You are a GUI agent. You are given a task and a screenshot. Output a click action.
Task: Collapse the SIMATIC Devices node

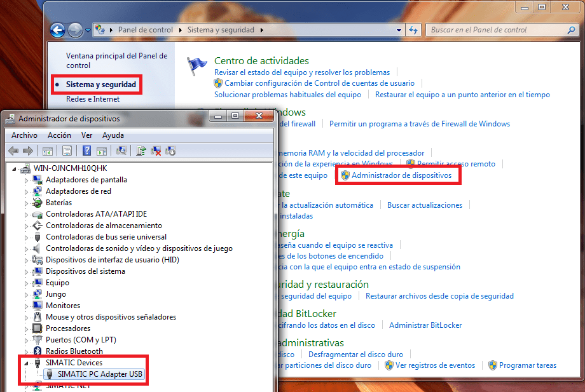(x=26, y=363)
